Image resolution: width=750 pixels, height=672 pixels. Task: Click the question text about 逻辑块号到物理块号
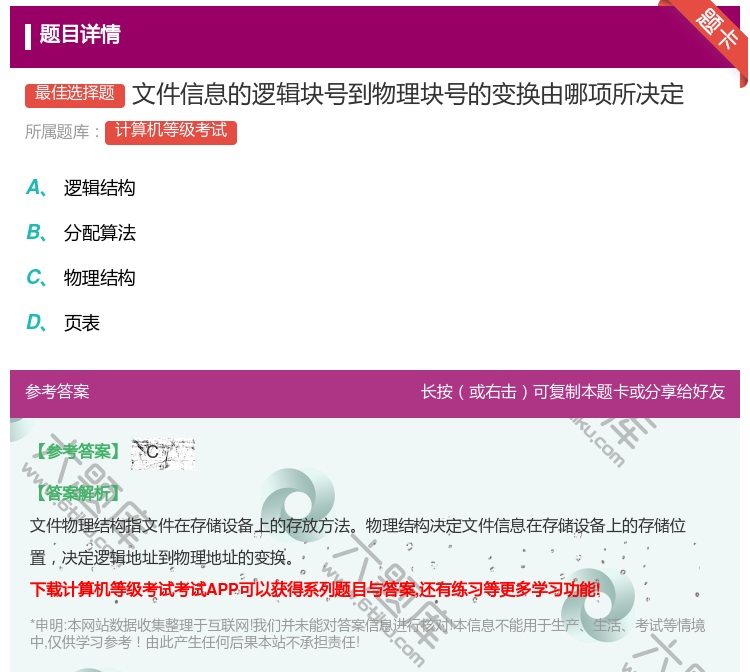408,94
